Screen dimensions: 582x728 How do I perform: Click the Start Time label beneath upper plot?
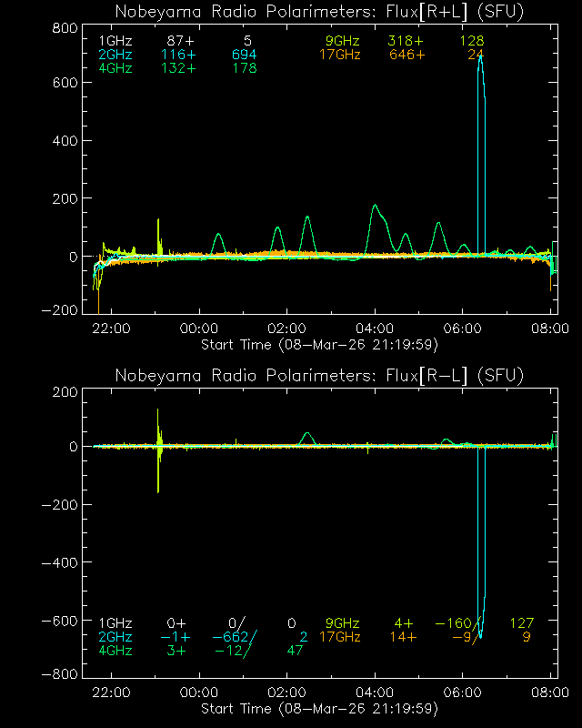pyautogui.click(x=318, y=345)
